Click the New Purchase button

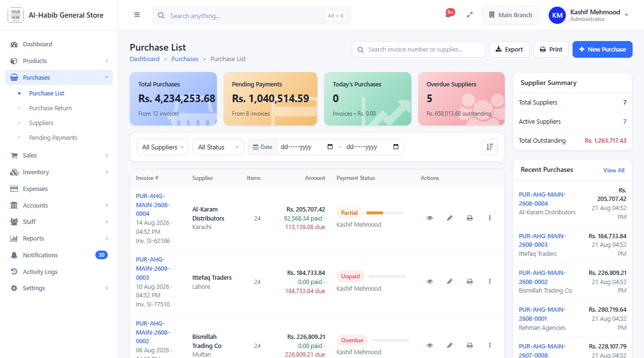(603, 49)
